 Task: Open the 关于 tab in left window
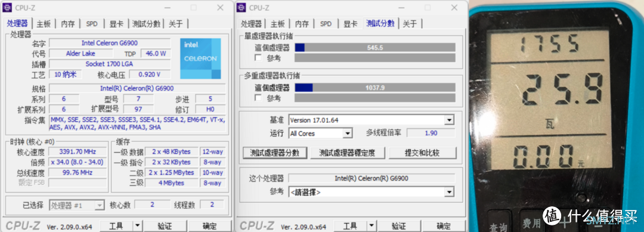point(176,24)
